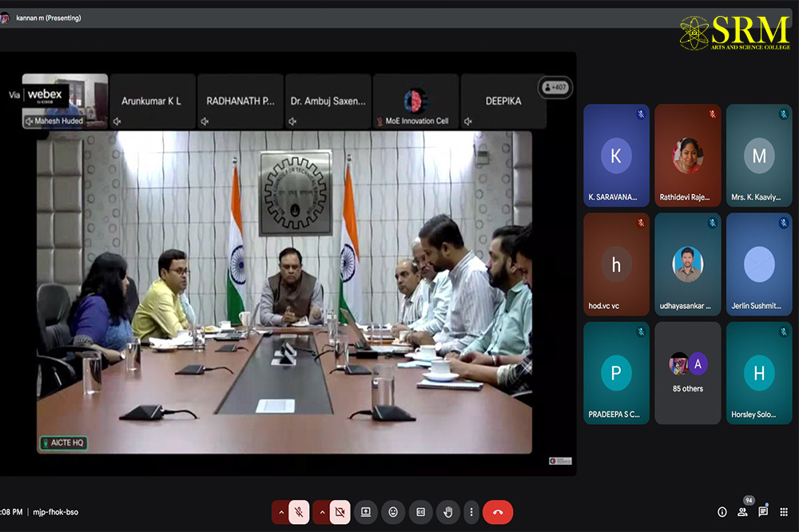Select the Rathidevi Raje participant tile
Screen dimensions: 799x532
tap(687, 156)
